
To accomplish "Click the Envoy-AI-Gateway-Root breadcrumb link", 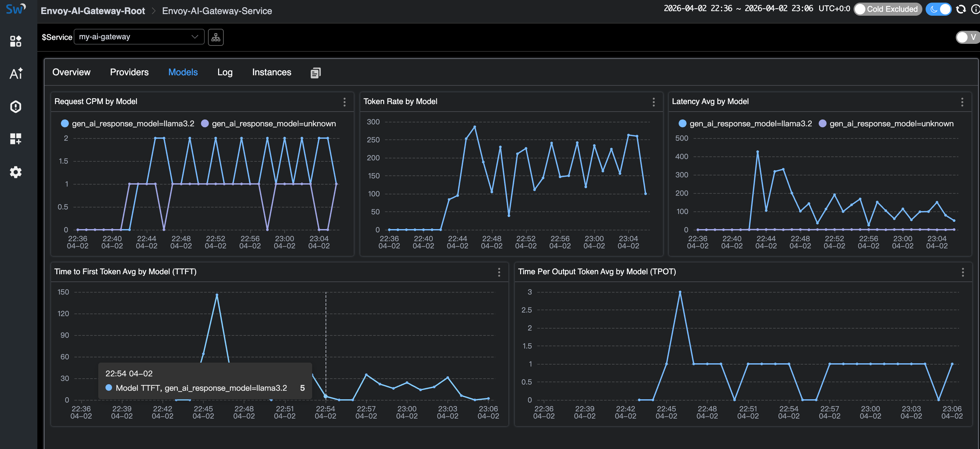I will (93, 11).
